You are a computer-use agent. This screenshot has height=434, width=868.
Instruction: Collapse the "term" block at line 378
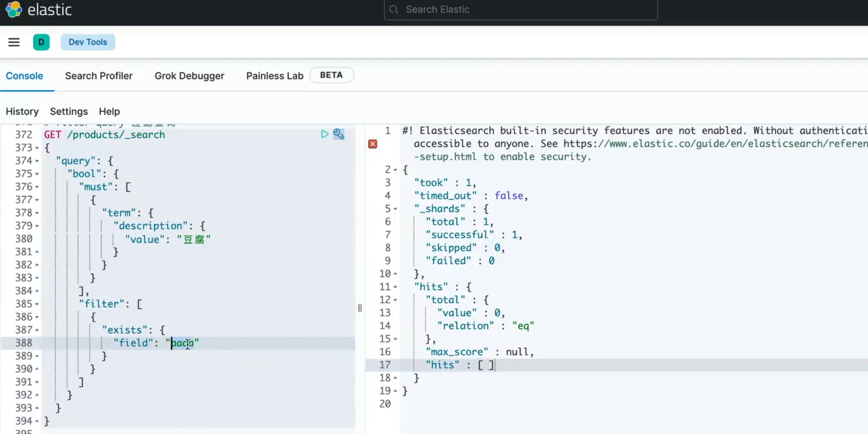37,213
